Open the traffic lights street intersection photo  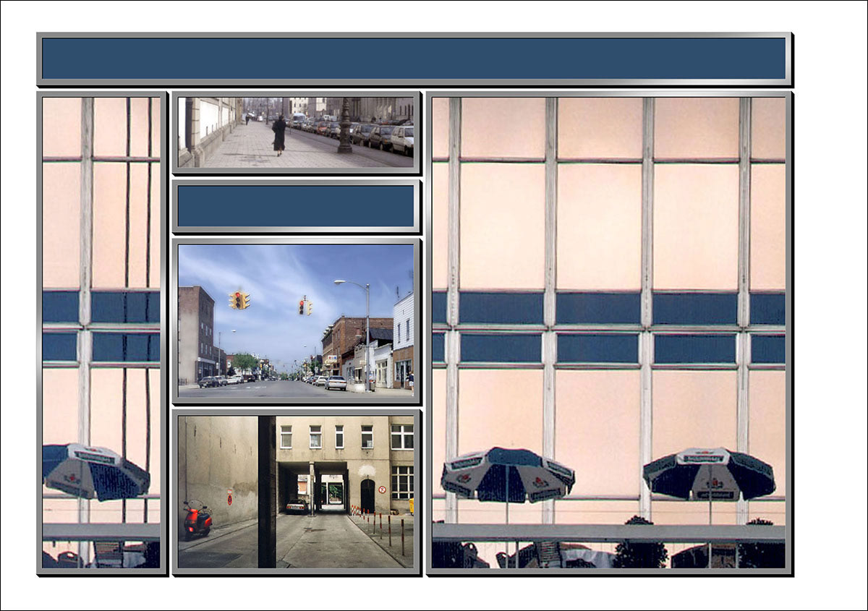tap(296, 321)
